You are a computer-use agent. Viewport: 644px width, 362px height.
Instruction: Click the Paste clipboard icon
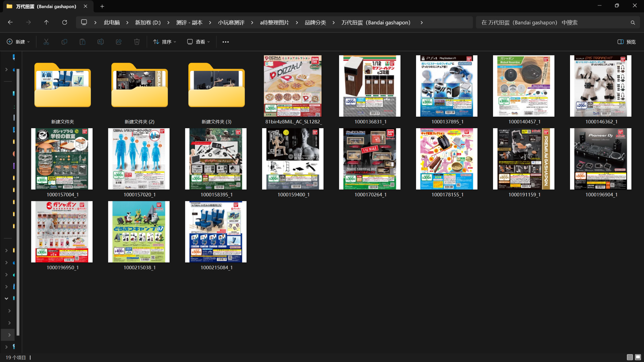pyautogui.click(x=82, y=42)
